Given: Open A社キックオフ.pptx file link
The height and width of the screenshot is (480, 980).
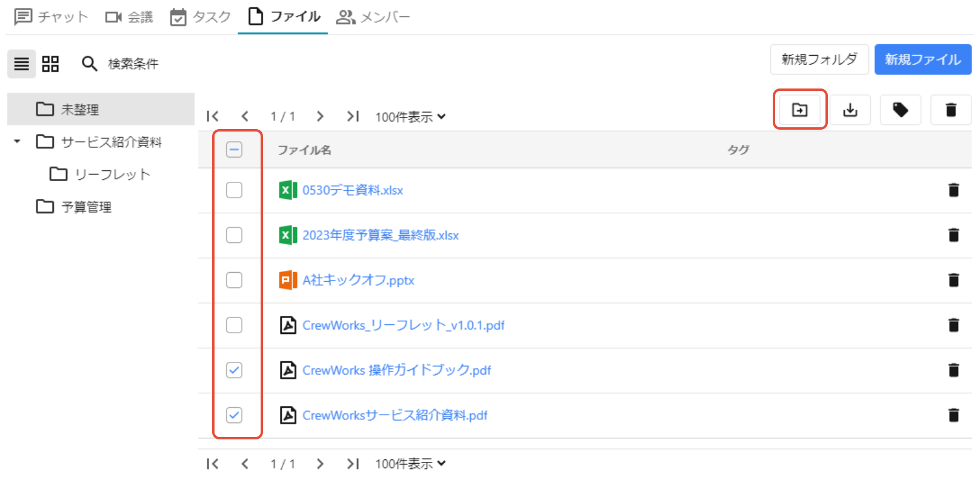Looking at the screenshot, I should [358, 280].
